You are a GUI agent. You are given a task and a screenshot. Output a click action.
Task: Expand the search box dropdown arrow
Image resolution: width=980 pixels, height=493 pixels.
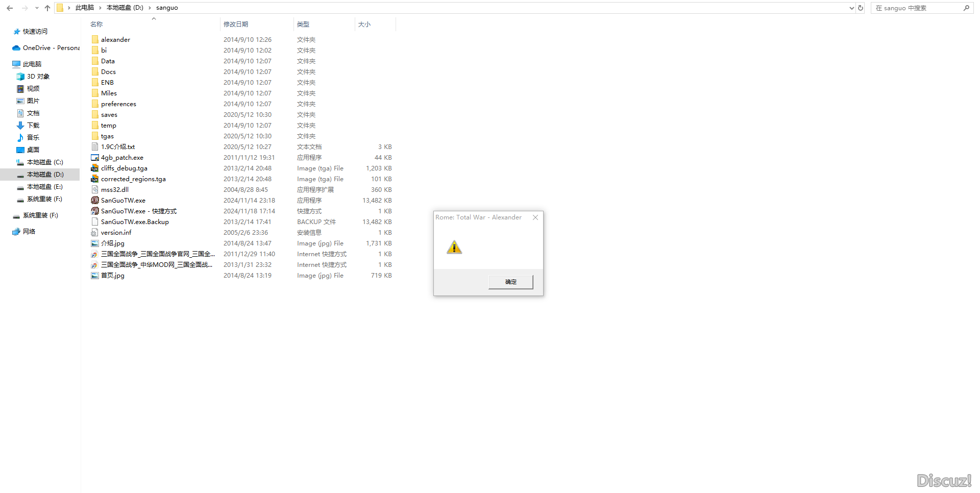point(851,8)
